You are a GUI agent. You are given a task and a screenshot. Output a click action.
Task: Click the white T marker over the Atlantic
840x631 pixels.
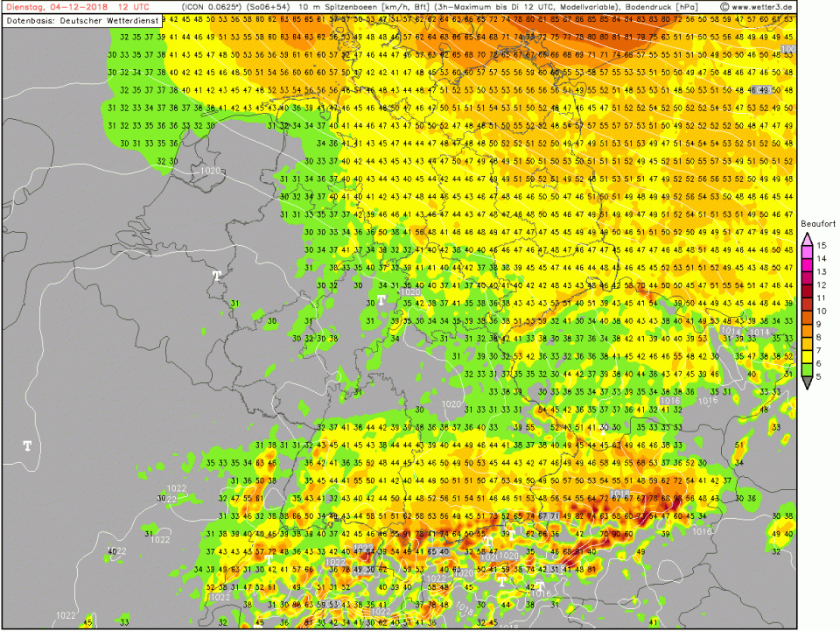(27, 446)
